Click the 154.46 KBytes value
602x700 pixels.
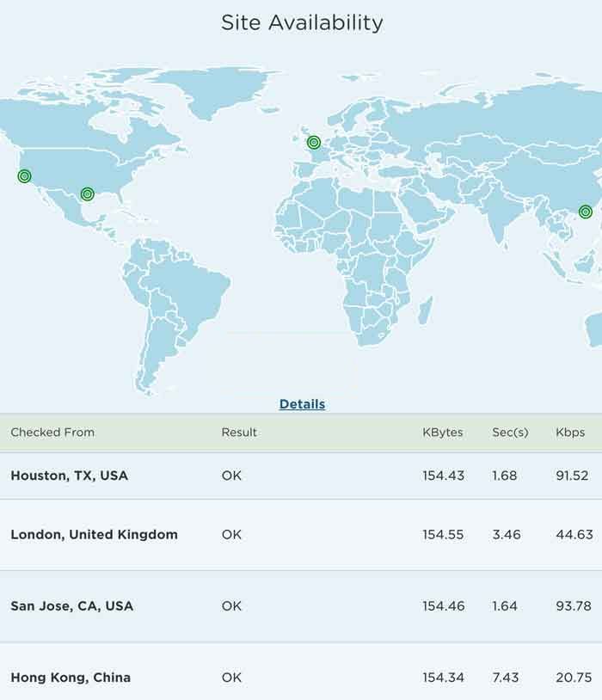pyautogui.click(x=444, y=605)
